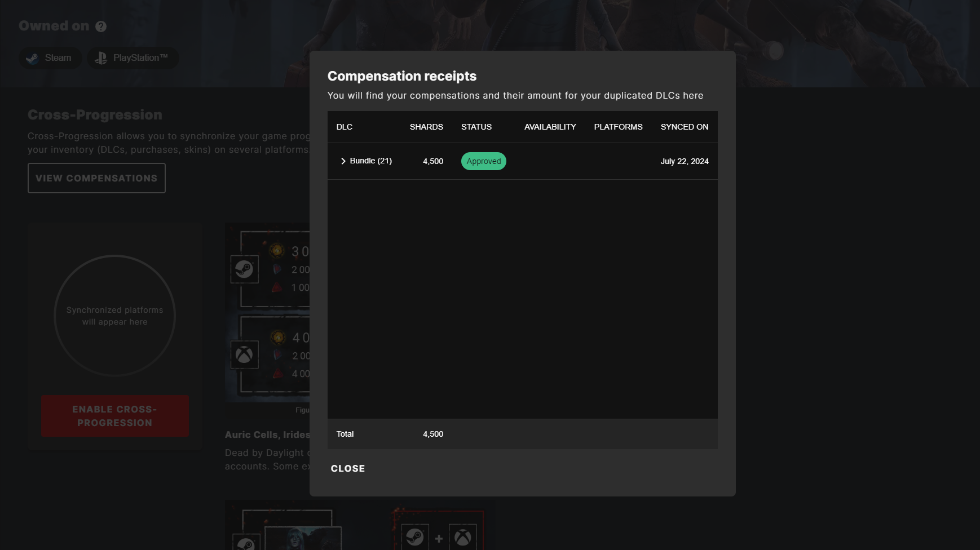Click the SYNCED ON column header

(685, 127)
